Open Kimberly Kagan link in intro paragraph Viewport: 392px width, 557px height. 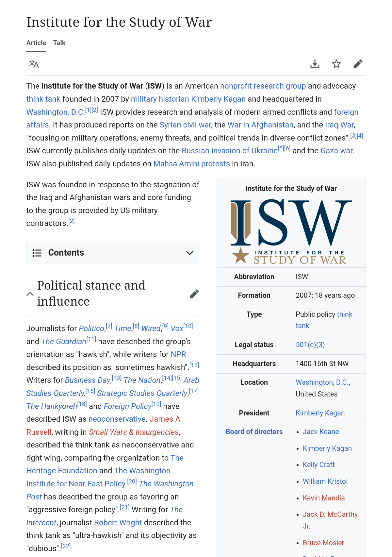[x=218, y=99]
